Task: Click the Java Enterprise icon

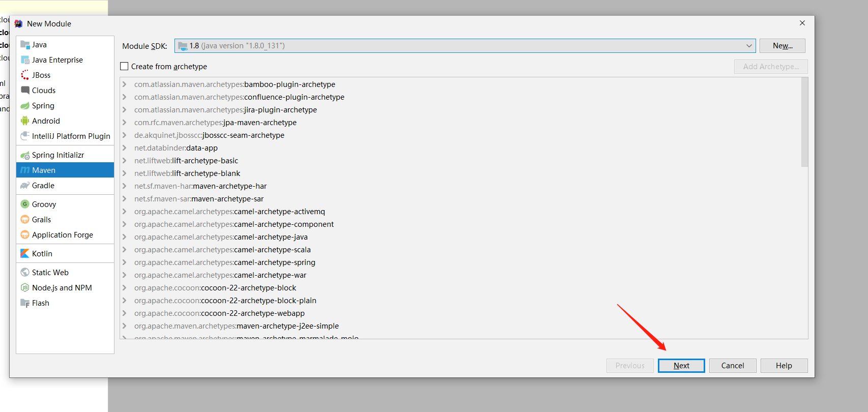Action: pyautogui.click(x=25, y=60)
